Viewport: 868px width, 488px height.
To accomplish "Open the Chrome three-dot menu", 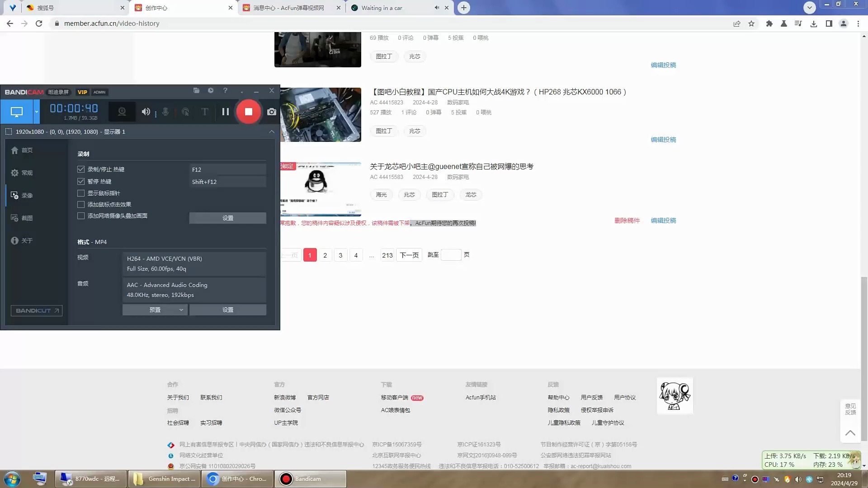I will (858, 23).
